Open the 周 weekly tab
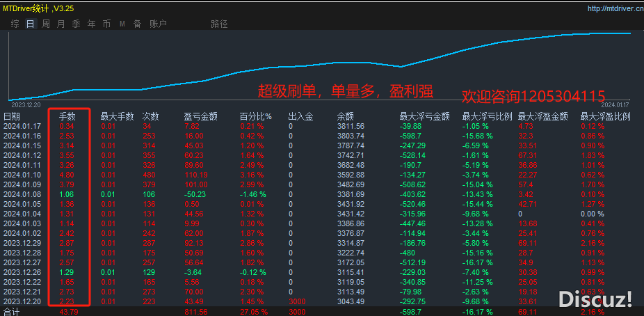This screenshot has height=316, width=644. point(46,24)
